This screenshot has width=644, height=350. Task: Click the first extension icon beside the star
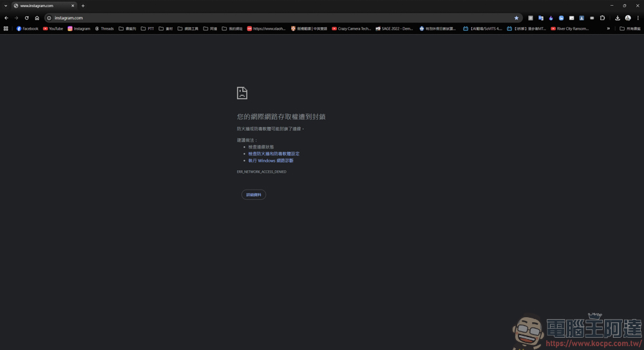531,18
